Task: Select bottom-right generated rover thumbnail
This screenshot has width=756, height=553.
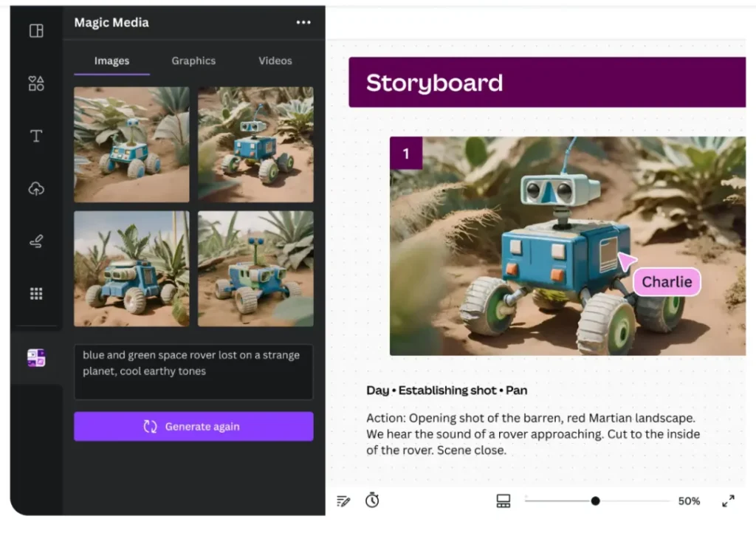Action: pos(255,269)
